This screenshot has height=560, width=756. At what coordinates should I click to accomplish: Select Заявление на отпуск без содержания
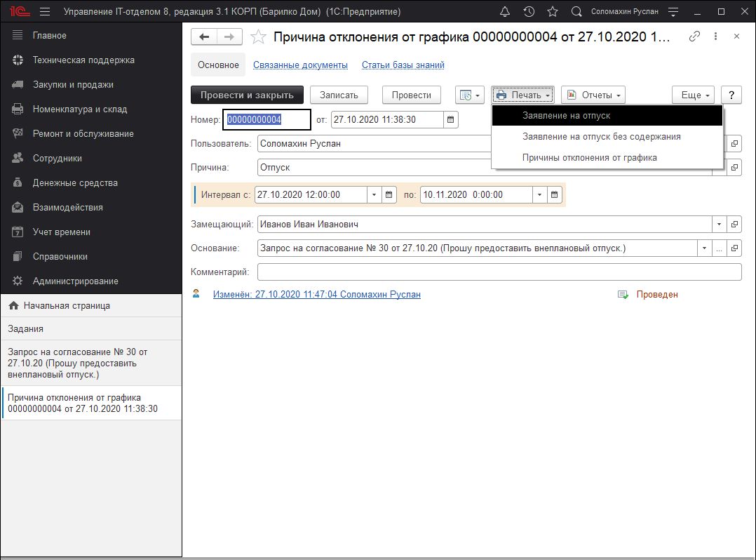click(601, 137)
